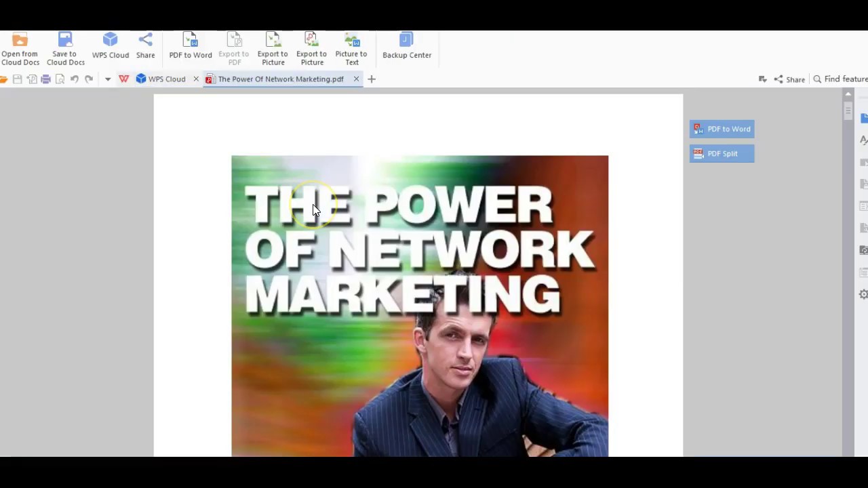Click the Save icon in quick toolbar
The width and height of the screenshot is (868, 488).
(18, 79)
